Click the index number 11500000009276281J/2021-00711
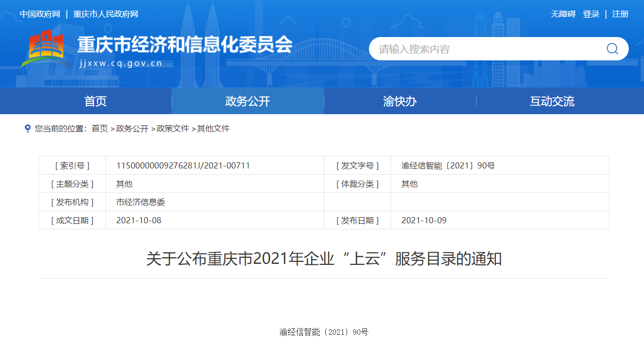Image resolution: width=644 pixels, height=344 pixels. coord(183,165)
